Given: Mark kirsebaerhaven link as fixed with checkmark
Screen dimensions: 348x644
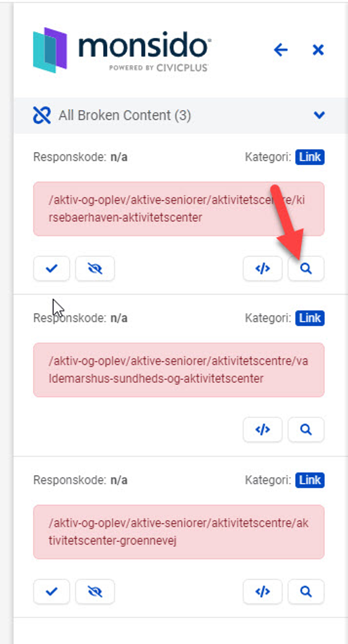Looking at the screenshot, I should [52, 268].
